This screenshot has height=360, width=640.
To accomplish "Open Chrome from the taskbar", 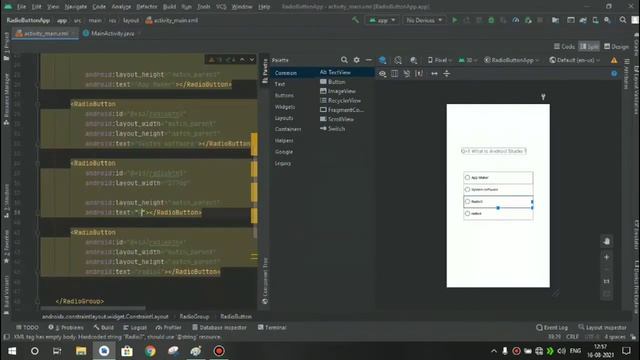I will (x=150, y=351).
